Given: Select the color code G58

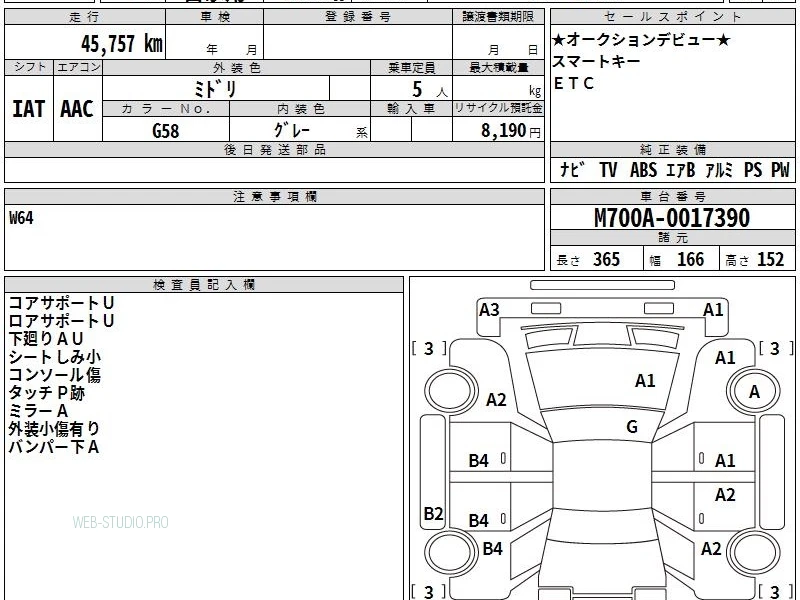Looking at the screenshot, I should click(x=166, y=131).
